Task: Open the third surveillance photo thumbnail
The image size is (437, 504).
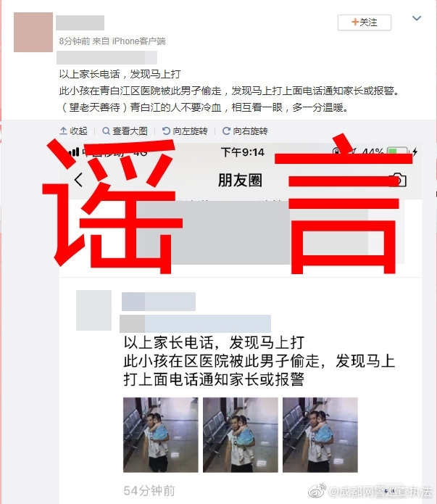Action: 320,435
